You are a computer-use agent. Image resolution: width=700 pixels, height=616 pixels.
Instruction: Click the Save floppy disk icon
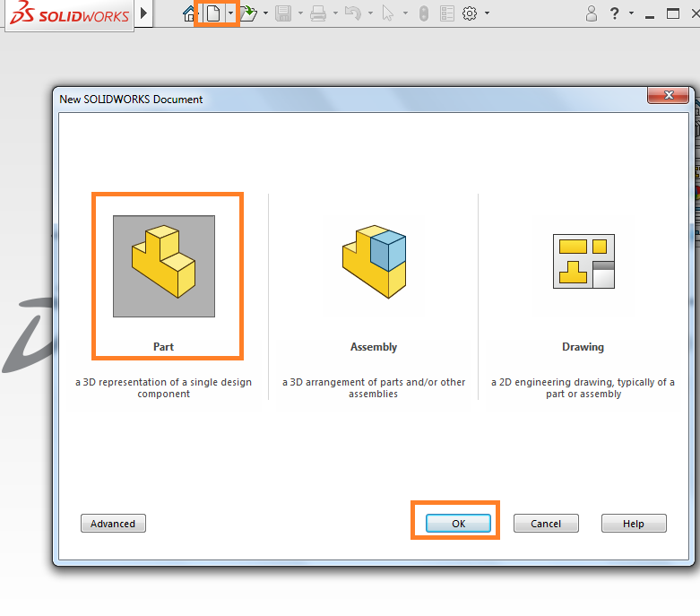click(x=283, y=13)
